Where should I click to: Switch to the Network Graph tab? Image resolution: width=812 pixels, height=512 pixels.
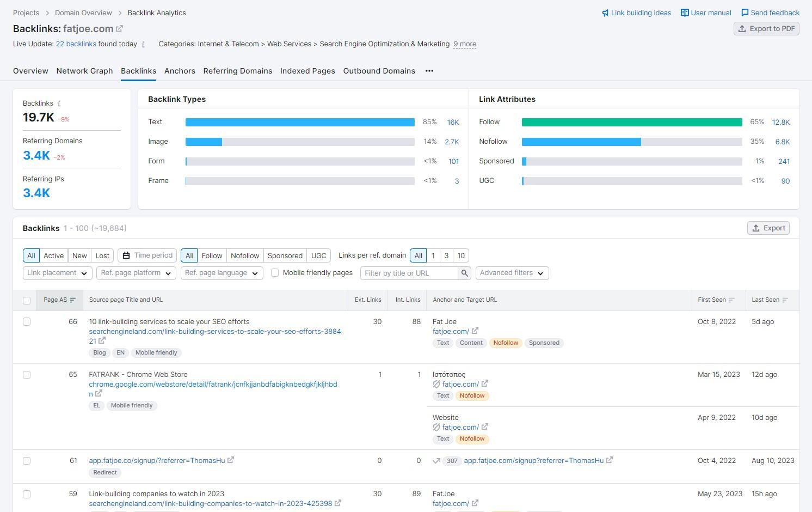pyautogui.click(x=84, y=71)
